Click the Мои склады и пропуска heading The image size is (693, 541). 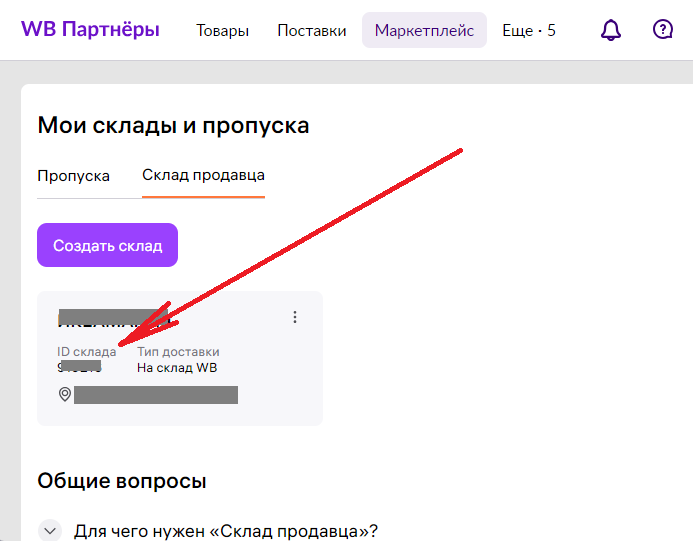pos(173,126)
